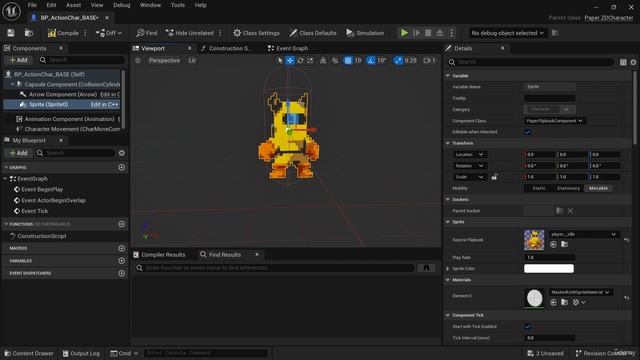Open the Source Flipbook player_idle dropdown
This screenshot has width=640, height=360.
coord(583,234)
